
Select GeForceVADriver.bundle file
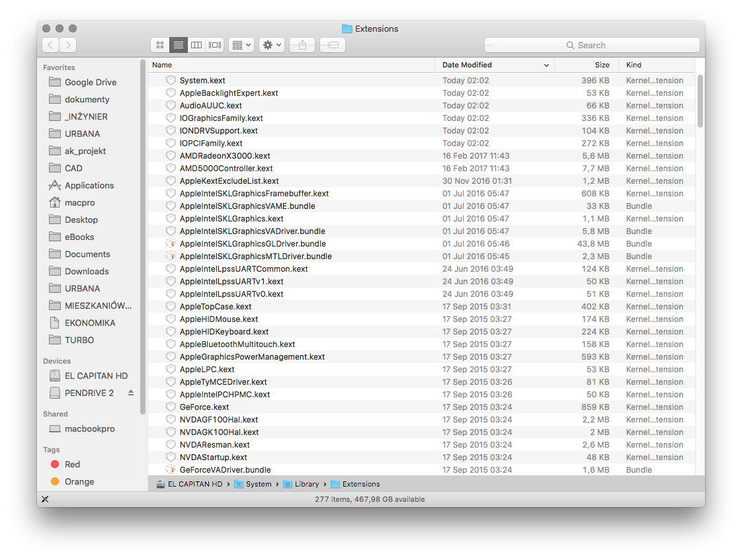click(422, 469)
